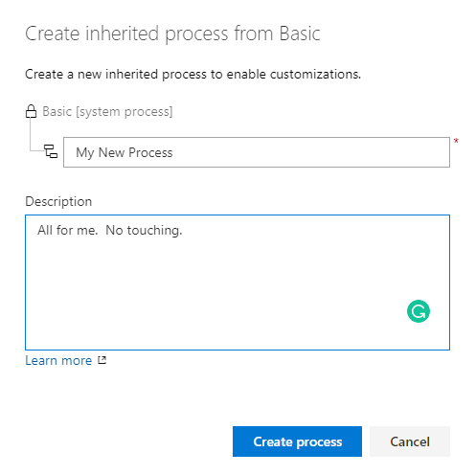This screenshot has height=475, width=476.
Task: Click the red required asterisk marker
Action: click(456, 141)
